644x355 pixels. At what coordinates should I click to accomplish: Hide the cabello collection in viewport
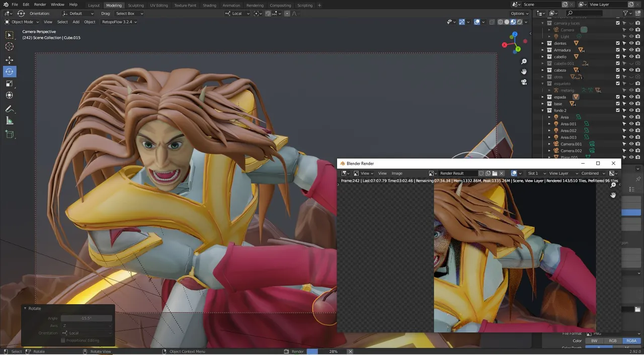[631, 56]
